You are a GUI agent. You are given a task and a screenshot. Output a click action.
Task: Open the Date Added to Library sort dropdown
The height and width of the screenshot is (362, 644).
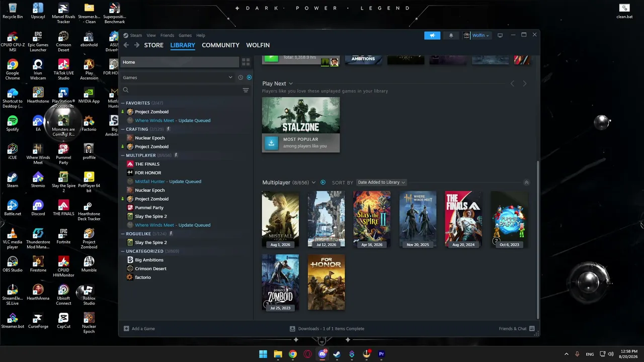point(381,183)
